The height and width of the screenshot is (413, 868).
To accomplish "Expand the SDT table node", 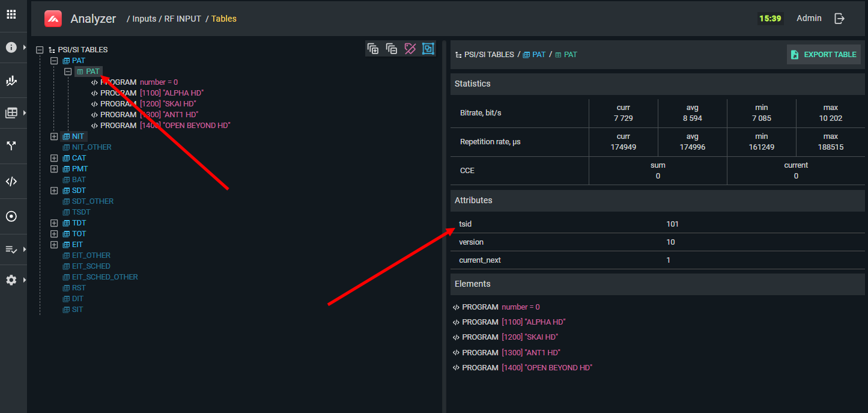I will coord(54,191).
